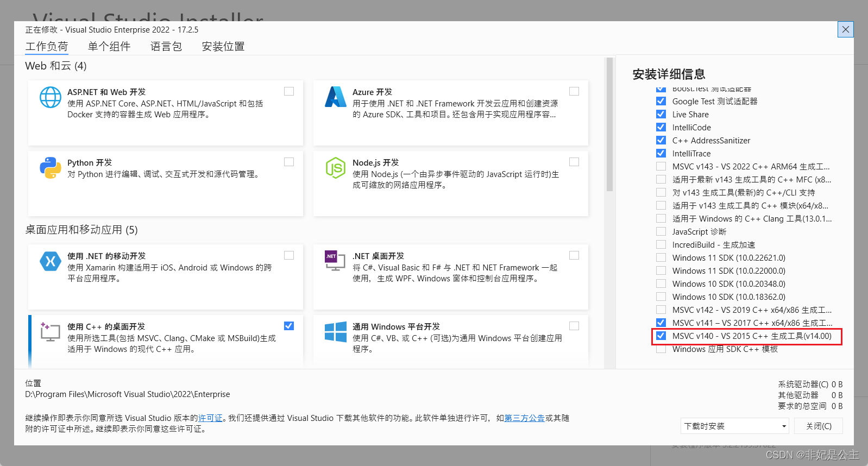Check MSVC v143 ARM64 build tools
Screen dimensions: 868x466
(x=661, y=166)
